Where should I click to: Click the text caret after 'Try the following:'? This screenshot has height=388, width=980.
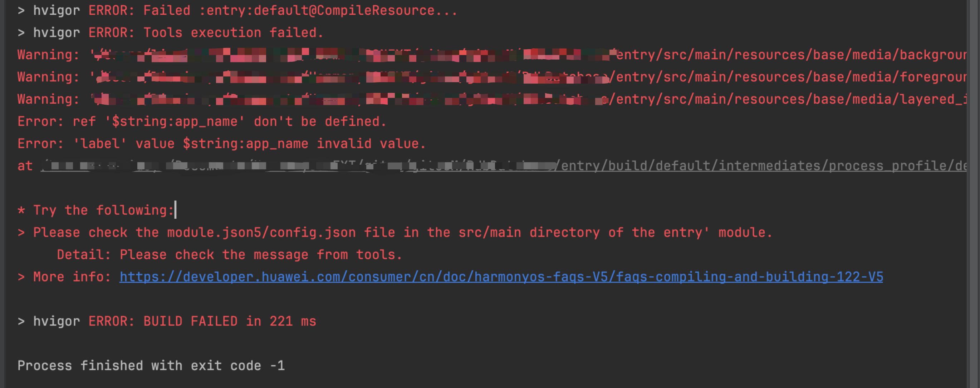click(175, 210)
